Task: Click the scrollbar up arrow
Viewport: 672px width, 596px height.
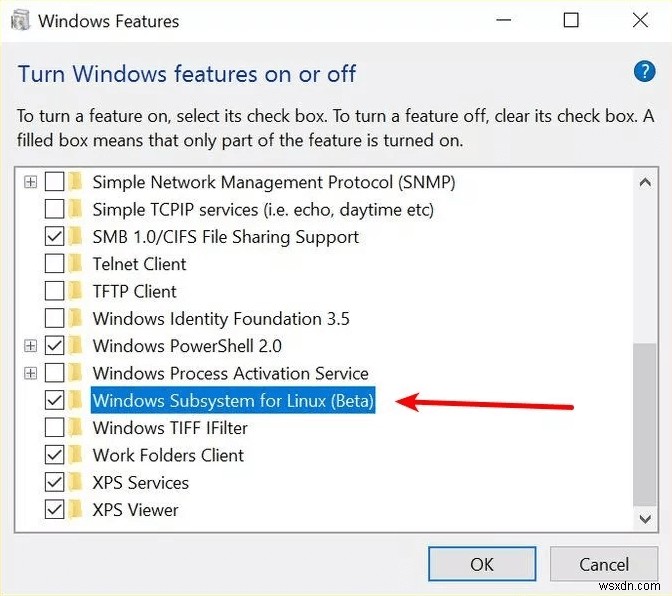Action: [648, 180]
